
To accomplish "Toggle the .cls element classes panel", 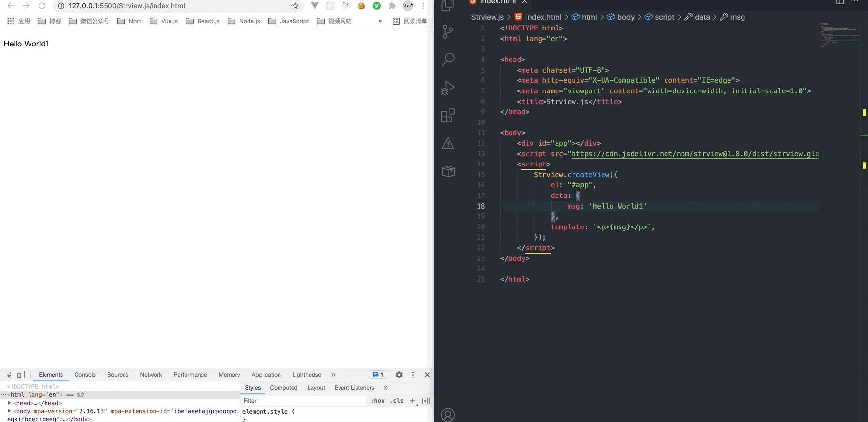I will 397,401.
